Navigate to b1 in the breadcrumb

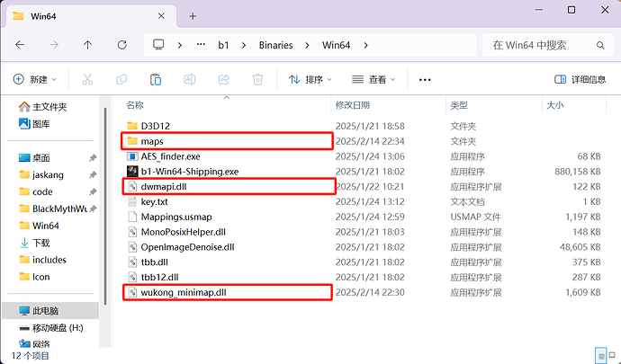coord(223,45)
